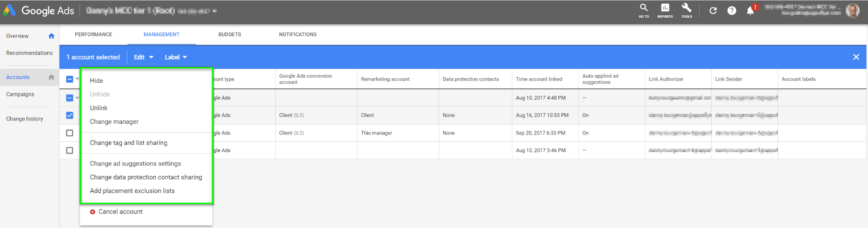Switch to the Budgets tab
The width and height of the screenshot is (868, 228).
[230, 34]
